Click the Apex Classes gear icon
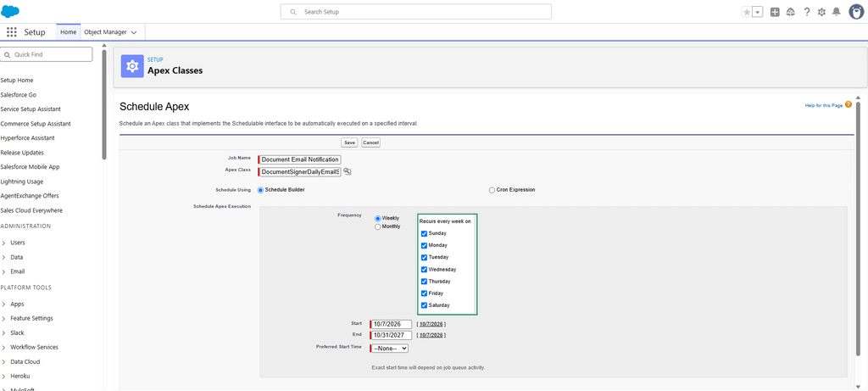Screen dimensions: 868x391 pos(131,66)
